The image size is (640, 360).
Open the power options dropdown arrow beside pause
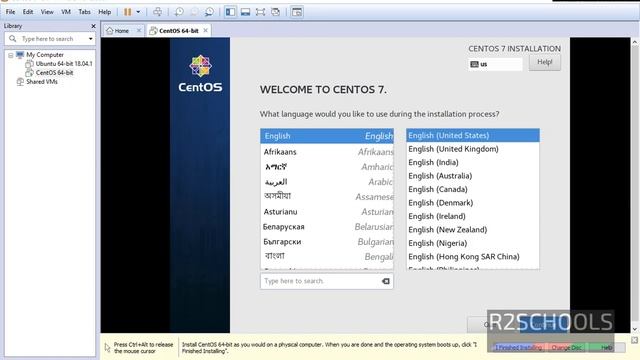tap(138, 12)
